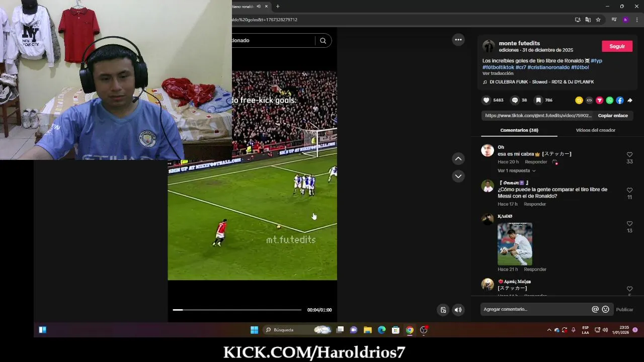Show hidden system tray icons chevron
The image size is (644, 362).
pos(549,330)
